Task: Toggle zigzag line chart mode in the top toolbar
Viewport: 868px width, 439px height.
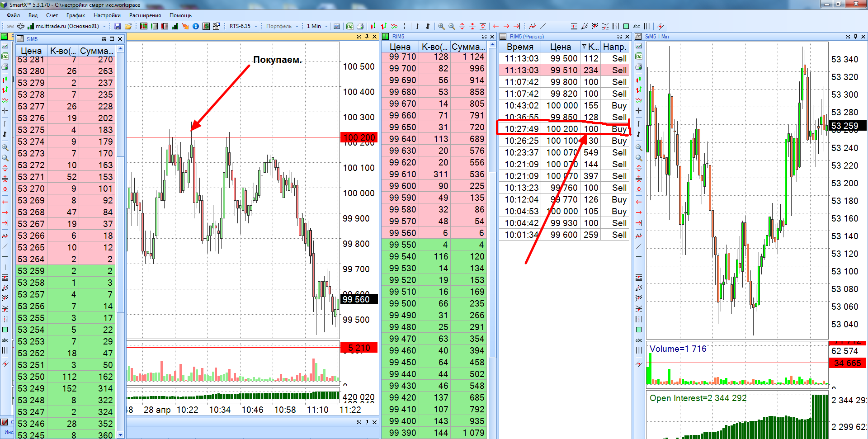Action: [x=394, y=26]
